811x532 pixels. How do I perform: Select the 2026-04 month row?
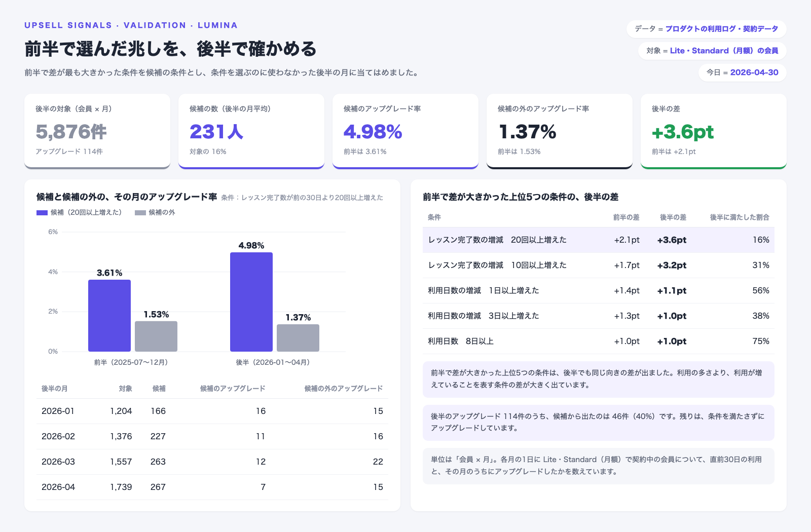coord(212,487)
